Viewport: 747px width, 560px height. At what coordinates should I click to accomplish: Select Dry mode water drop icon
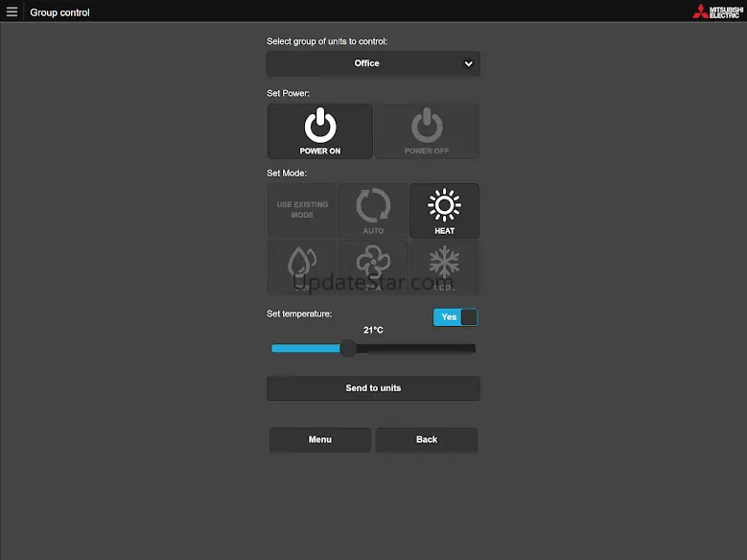click(x=302, y=267)
